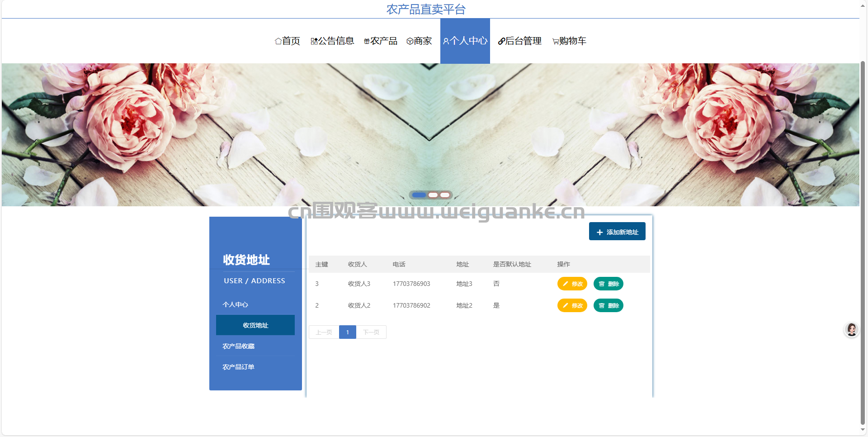This screenshot has width=868, height=437.
Task: Click the 电话 column header
Action: pyautogui.click(x=399, y=264)
